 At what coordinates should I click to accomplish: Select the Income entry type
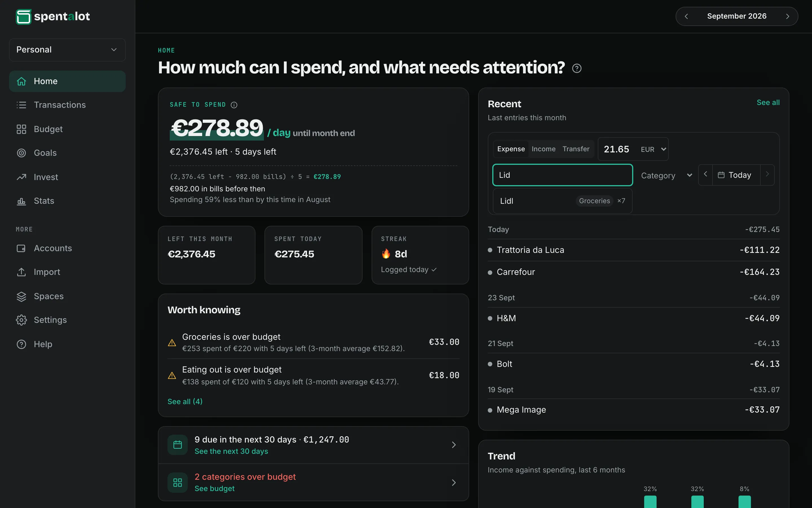544,149
